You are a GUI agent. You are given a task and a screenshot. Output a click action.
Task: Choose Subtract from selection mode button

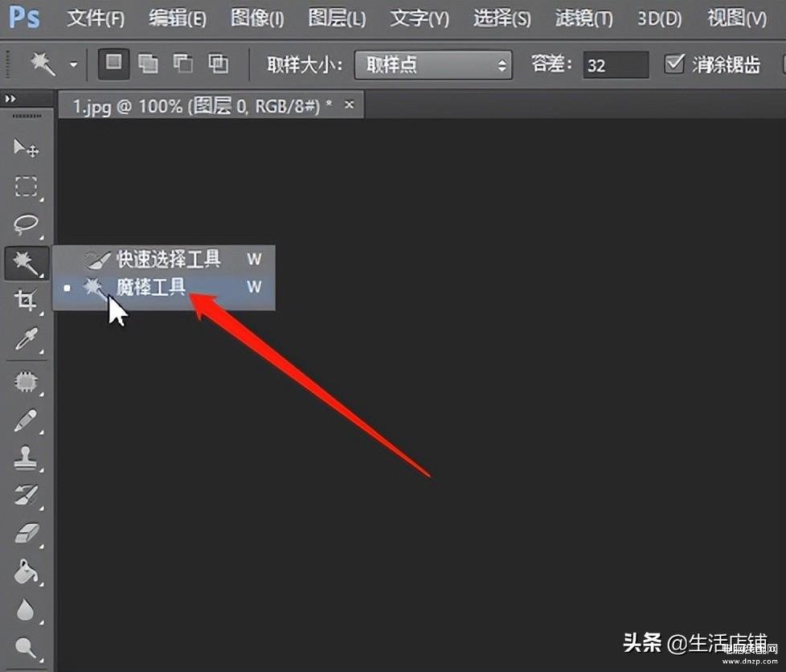[183, 64]
